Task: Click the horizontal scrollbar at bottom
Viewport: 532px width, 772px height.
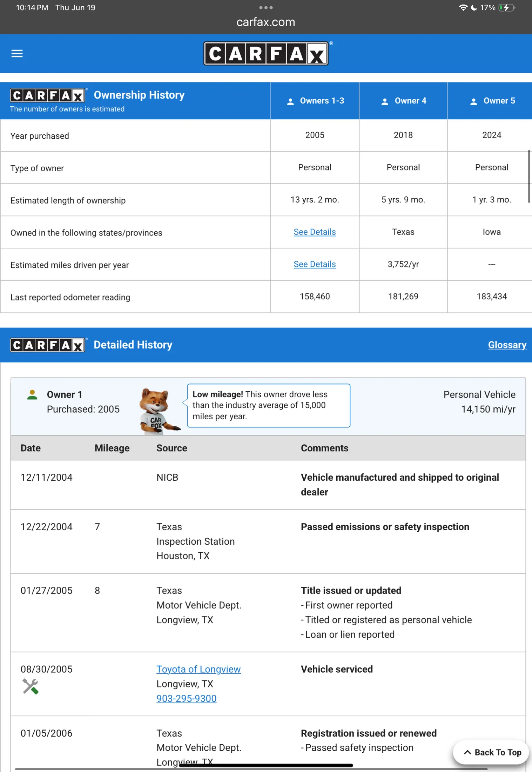Action: click(251, 769)
